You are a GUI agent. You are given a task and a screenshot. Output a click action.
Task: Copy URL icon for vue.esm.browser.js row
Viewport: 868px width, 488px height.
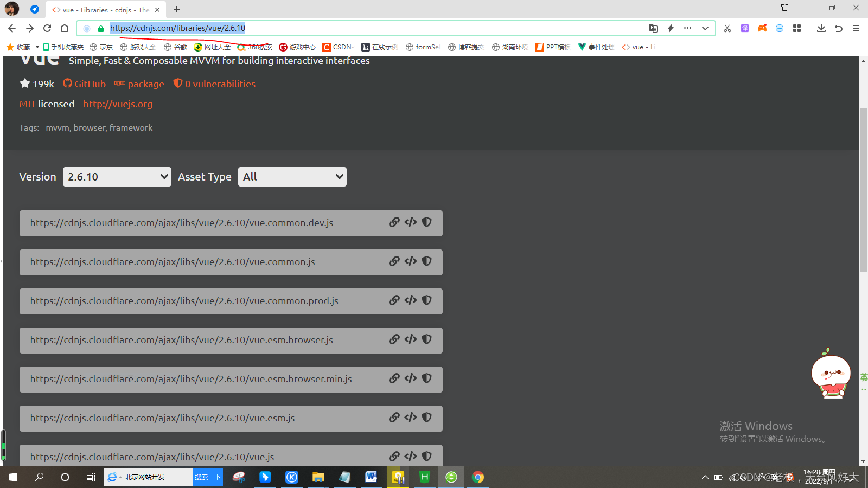(x=394, y=339)
